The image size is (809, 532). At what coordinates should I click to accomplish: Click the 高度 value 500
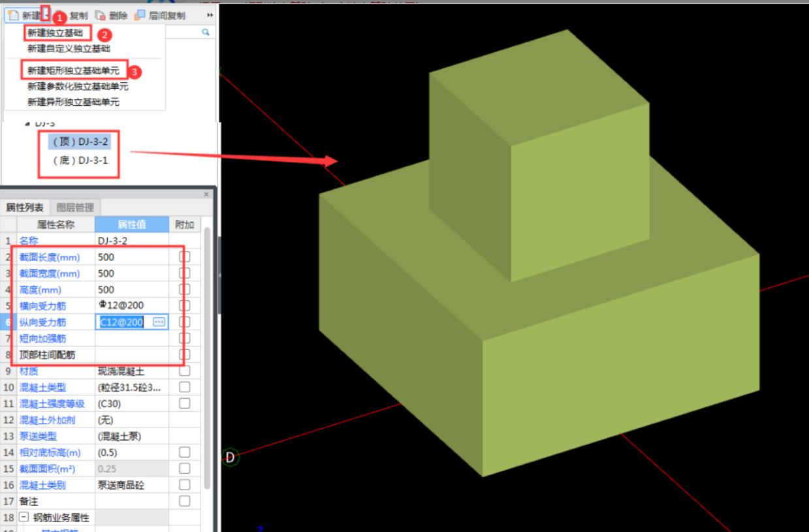click(x=132, y=290)
